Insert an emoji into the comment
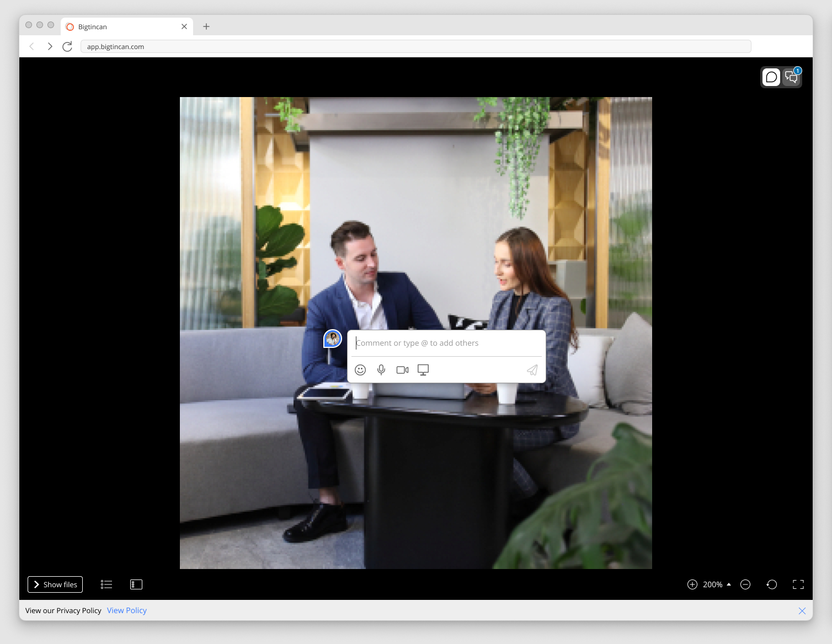The height and width of the screenshot is (644, 832). [x=360, y=370]
